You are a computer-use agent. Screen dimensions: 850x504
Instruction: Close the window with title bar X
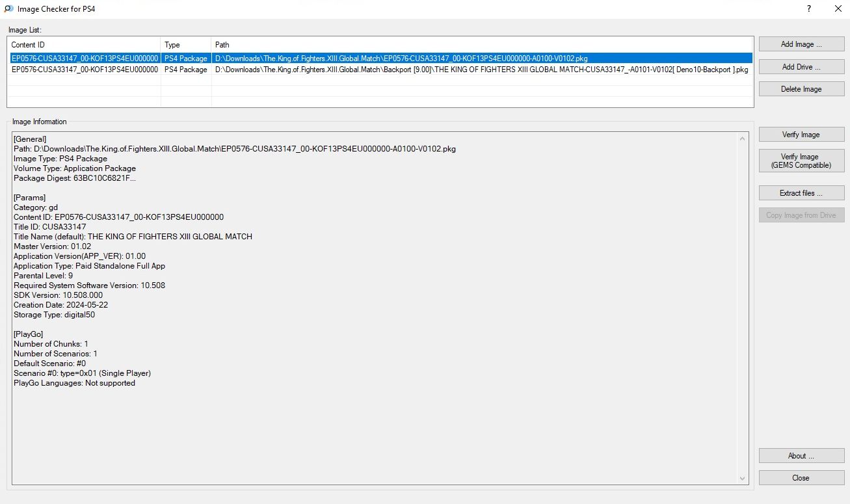[838, 9]
